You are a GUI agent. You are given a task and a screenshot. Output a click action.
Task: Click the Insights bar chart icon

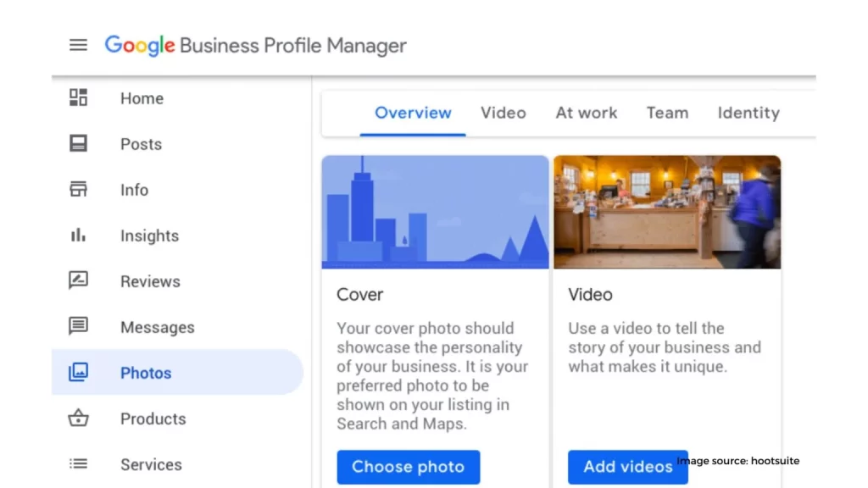click(x=78, y=236)
